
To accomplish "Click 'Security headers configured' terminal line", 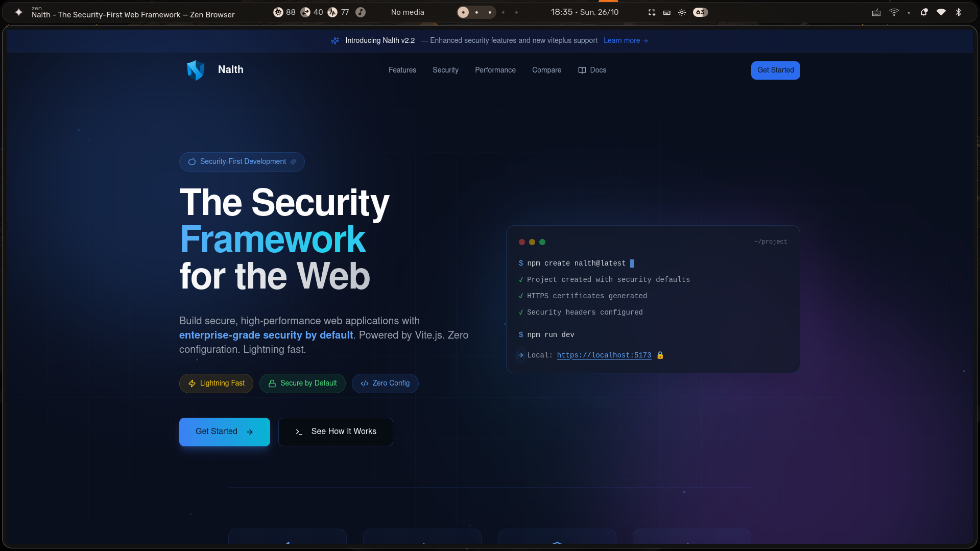I will click(585, 313).
